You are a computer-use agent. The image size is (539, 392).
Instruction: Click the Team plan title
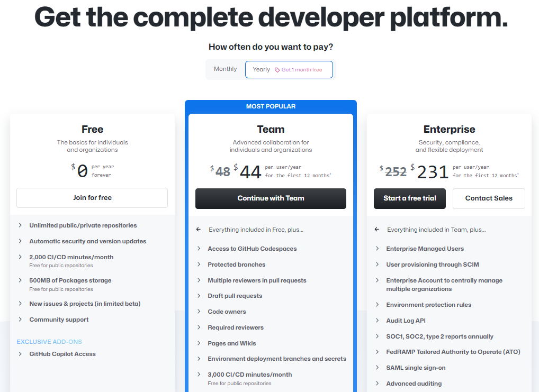(x=271, y=129)
